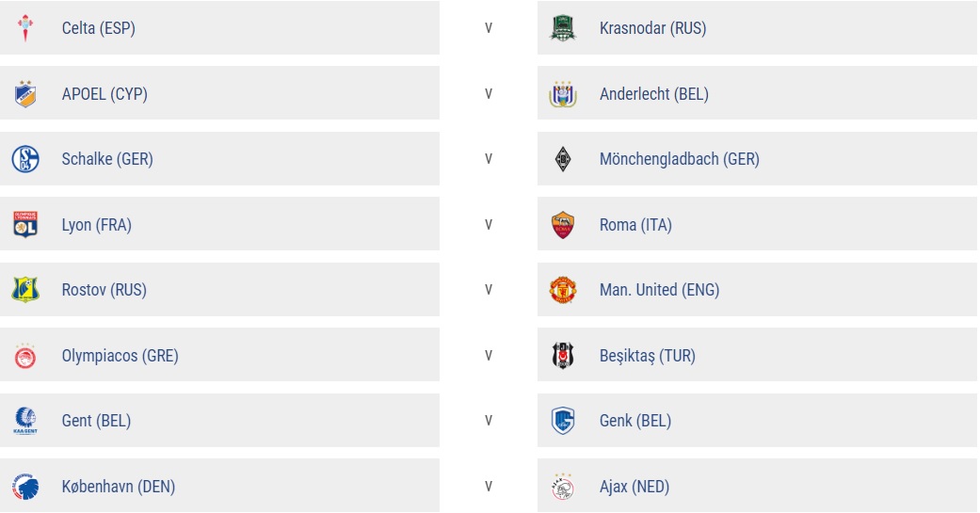Go to København (DEN) team page

point(119,487)
